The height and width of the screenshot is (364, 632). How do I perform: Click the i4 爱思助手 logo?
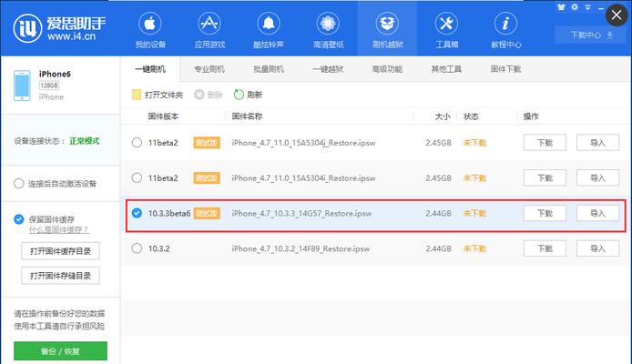pos(59,28)
